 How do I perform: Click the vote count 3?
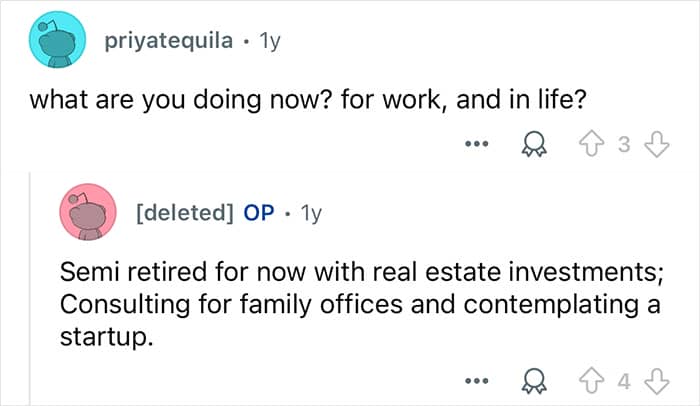point(625,146)
